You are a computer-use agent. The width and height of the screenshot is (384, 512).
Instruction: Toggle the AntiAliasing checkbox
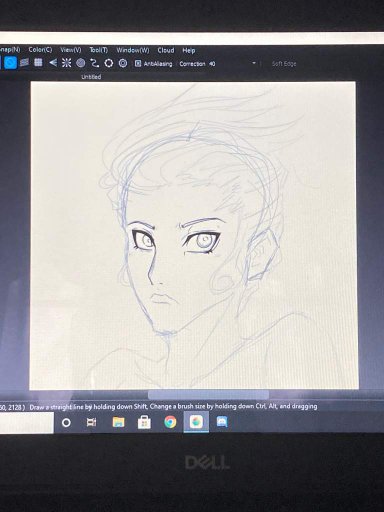point(138,63)
